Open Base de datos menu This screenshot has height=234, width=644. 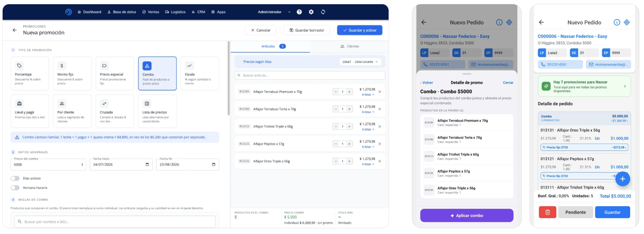pos(122,12)
